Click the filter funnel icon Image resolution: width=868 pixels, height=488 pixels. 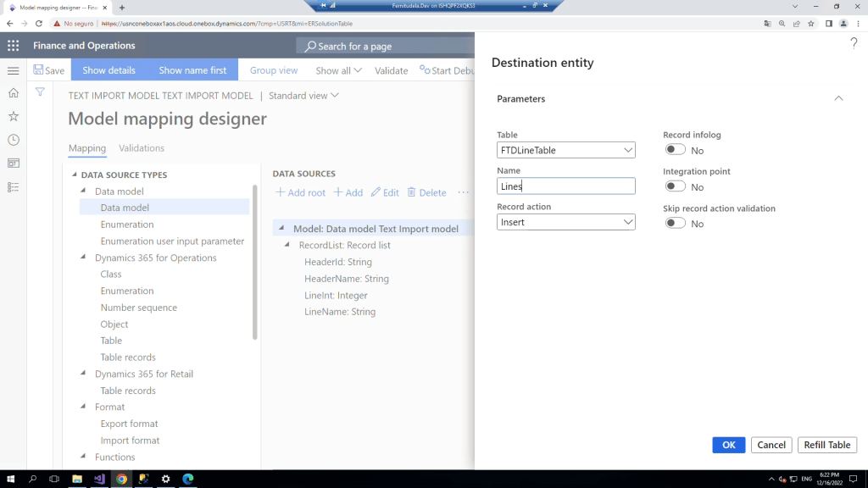pos(40,91)
